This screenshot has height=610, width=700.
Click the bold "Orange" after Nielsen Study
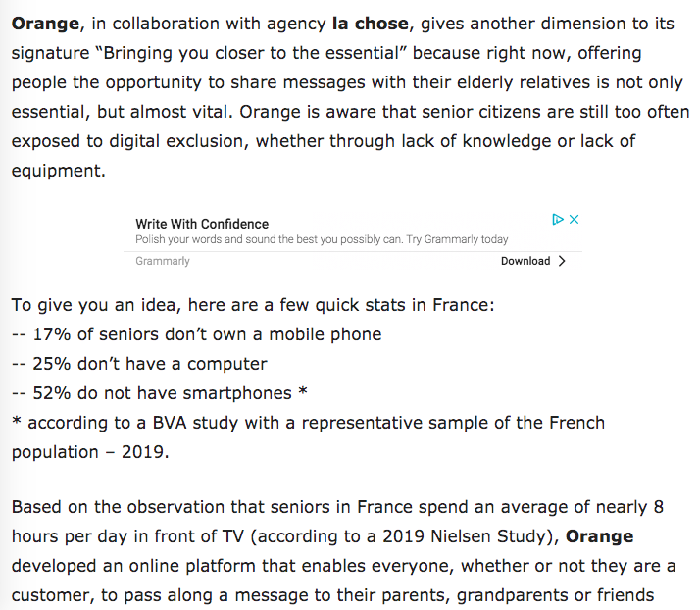[x=600, y=536]
